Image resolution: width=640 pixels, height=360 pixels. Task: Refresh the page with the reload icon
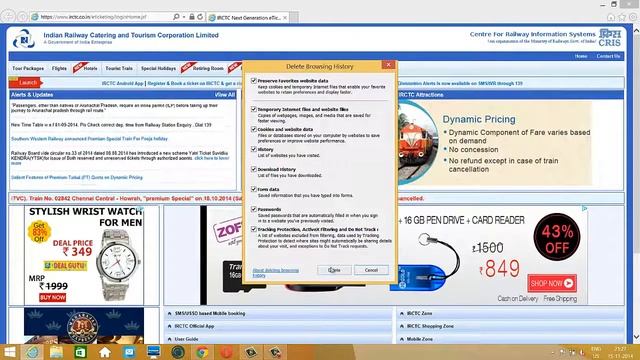pyautogui.click(x=200, y=17)
